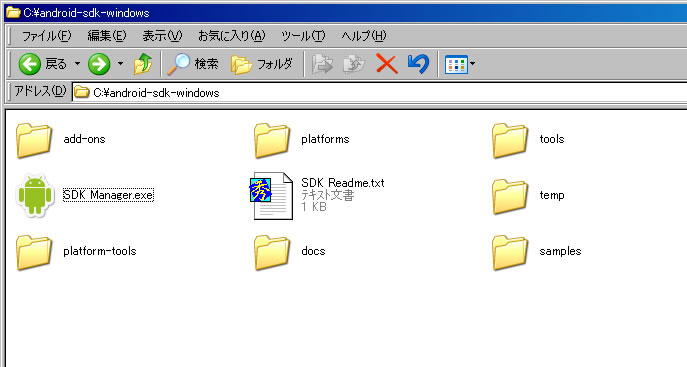
Task: Open the 検索 search pane
Action: pyautogui.click(x=193, y=64)
